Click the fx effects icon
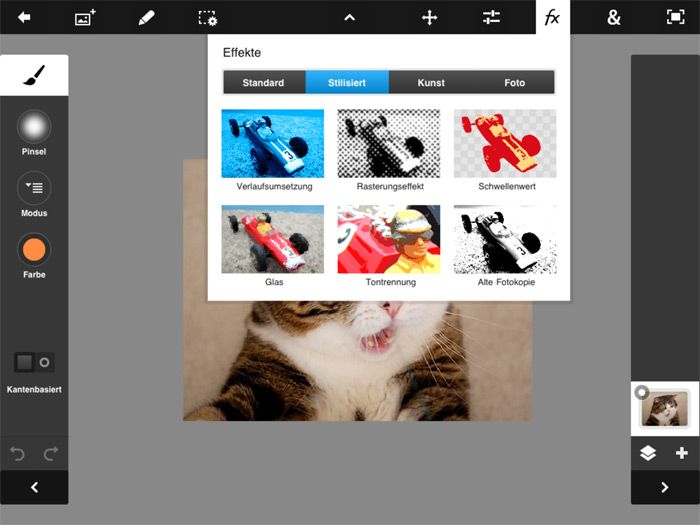The image size is (700, 525). pyautogui.click(x=552, y=17)
